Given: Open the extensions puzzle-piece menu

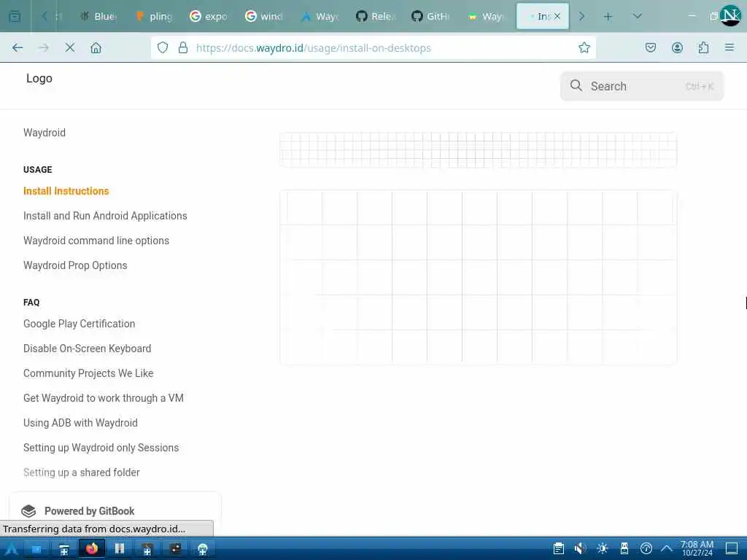Looking at the screenshot, I should pyautogui.click(x=703, y=47).
